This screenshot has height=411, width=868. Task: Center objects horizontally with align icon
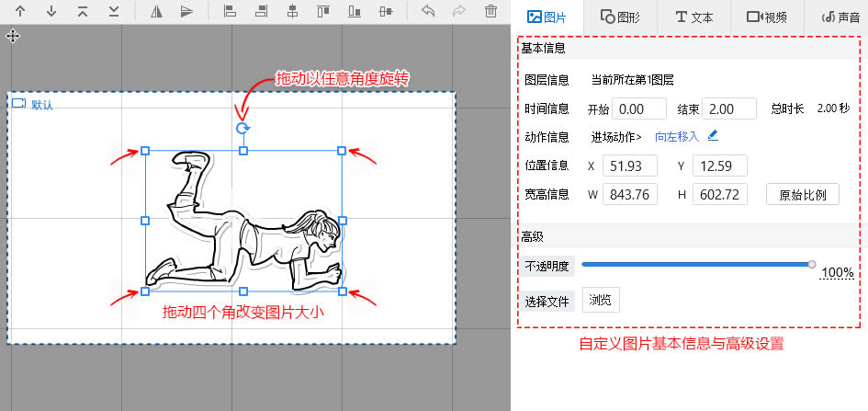[292, 11]
